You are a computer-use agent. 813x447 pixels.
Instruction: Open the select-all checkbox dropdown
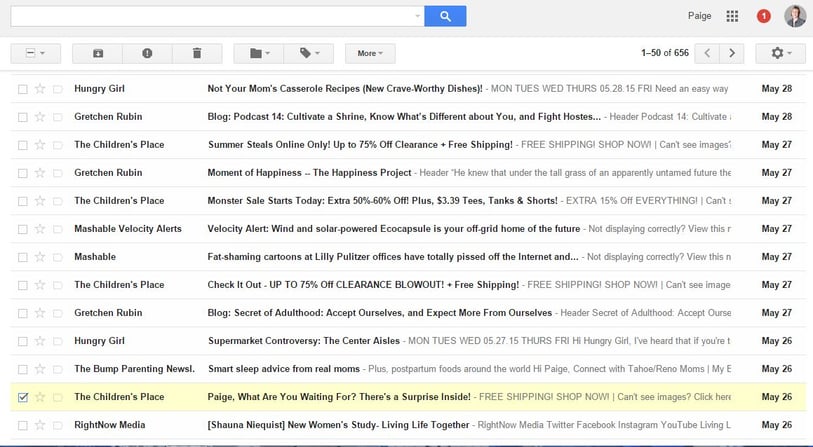[35, 53]
